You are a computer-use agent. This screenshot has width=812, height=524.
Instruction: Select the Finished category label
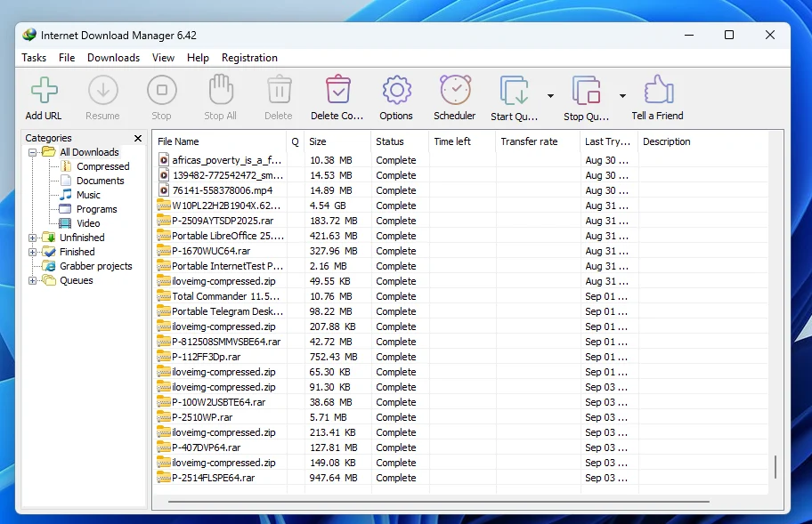pos(77,252)
